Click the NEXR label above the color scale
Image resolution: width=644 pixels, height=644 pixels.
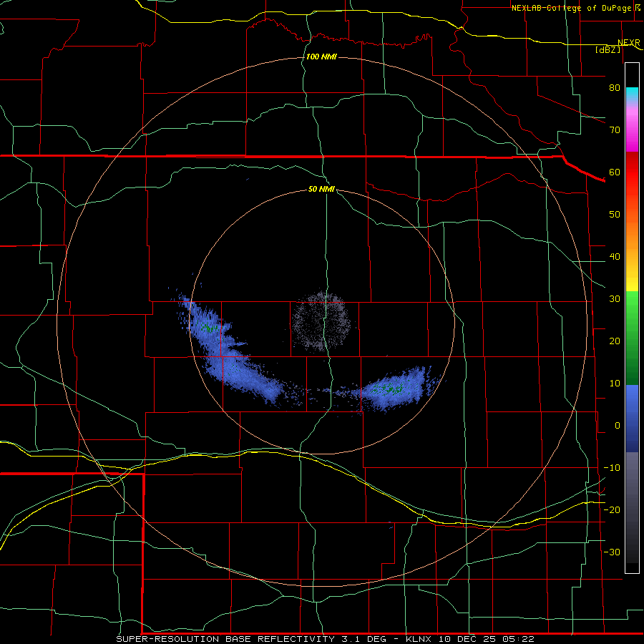(x=628, y=43)
